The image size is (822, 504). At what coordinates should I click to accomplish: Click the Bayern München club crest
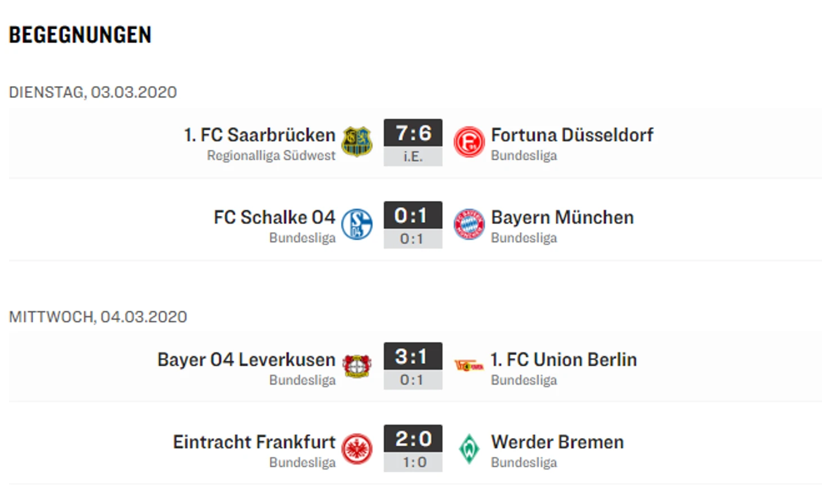[469, 224]
